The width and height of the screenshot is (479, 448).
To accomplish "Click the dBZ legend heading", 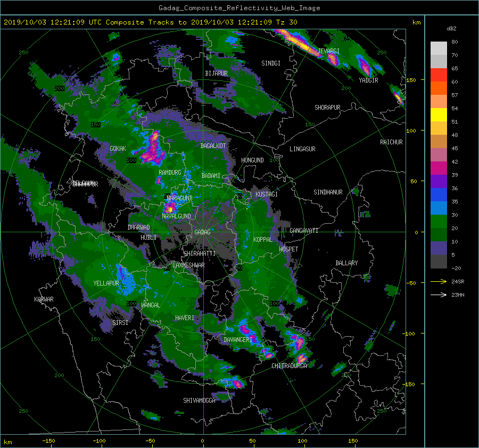I will [451, 29].
